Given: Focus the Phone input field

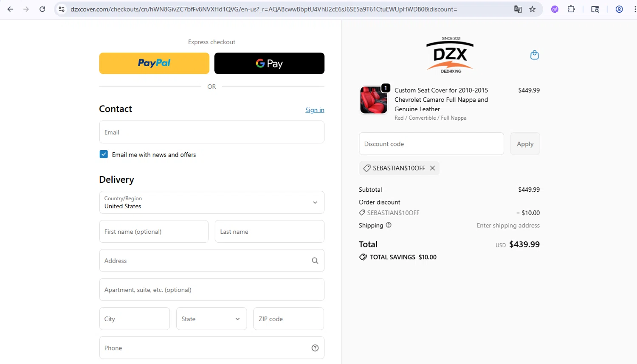Looking at the screenshot, I should point(212,348).
